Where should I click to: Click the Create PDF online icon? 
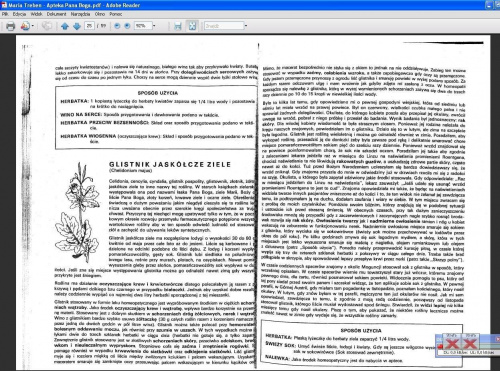coord(25,26)
